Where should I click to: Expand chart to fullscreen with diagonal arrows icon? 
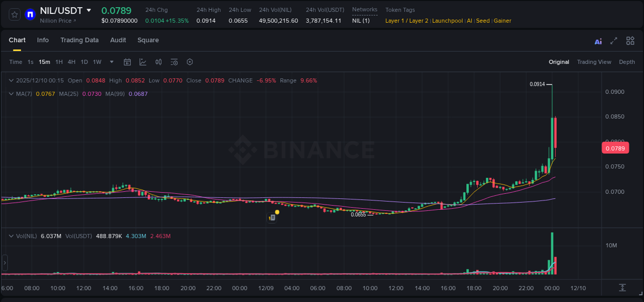pos(613,41)
